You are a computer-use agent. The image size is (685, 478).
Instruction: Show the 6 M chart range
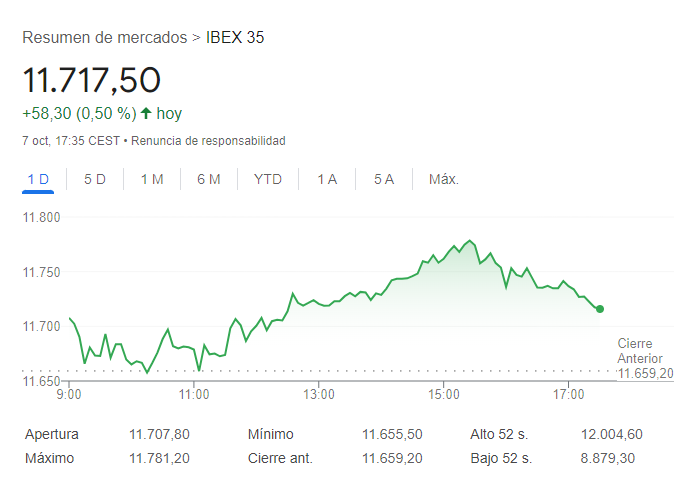pos(209,179)
